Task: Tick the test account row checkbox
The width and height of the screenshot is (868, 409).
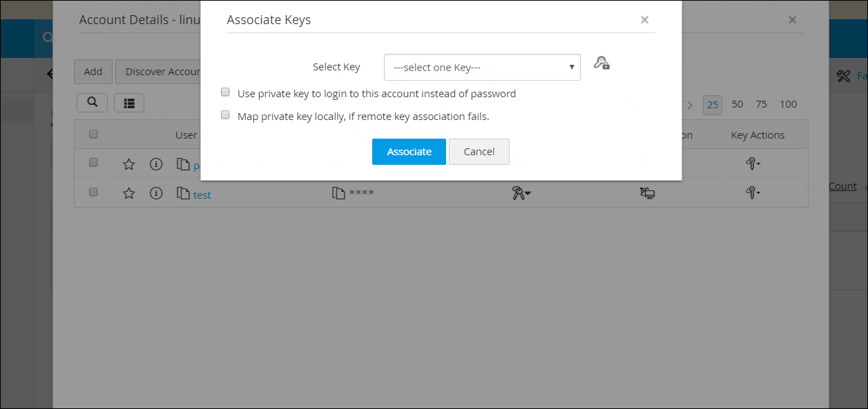Action: [93, 192]
